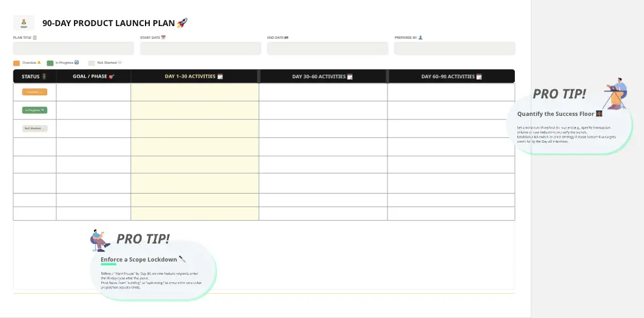Viewport: 644px width, 318px height.
Task: Click the Not Started legend label text
Action: [107, 63]
